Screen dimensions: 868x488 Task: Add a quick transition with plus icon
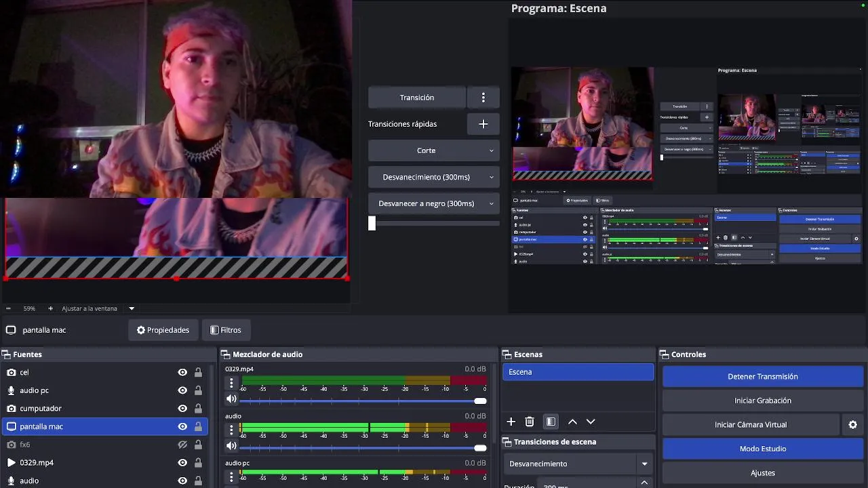point(483,124)
